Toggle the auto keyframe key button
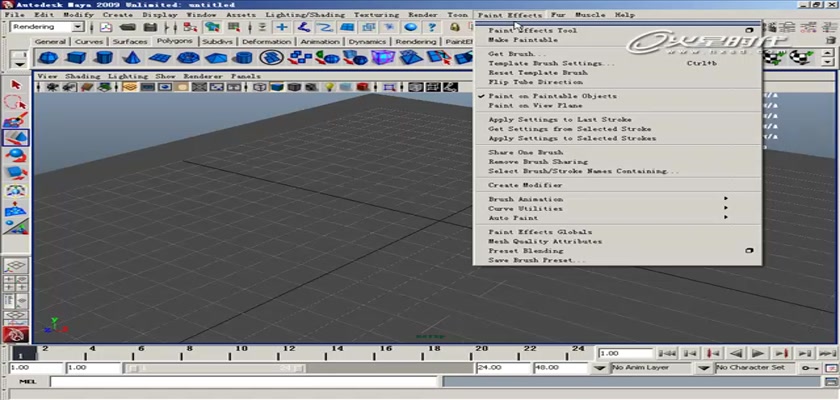The height and width of the screenshot is (400, 840). (809, 368)
